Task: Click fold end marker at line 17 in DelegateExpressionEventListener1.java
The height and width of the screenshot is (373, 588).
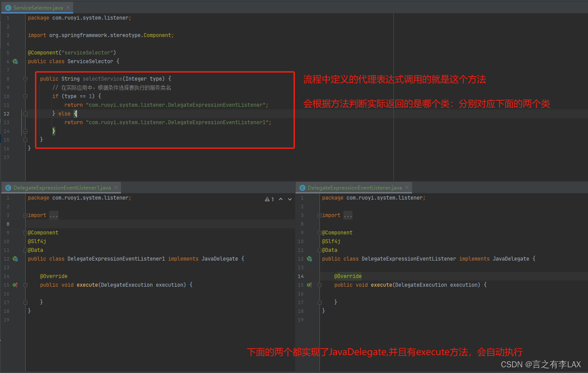Action: tap(25, 302)
